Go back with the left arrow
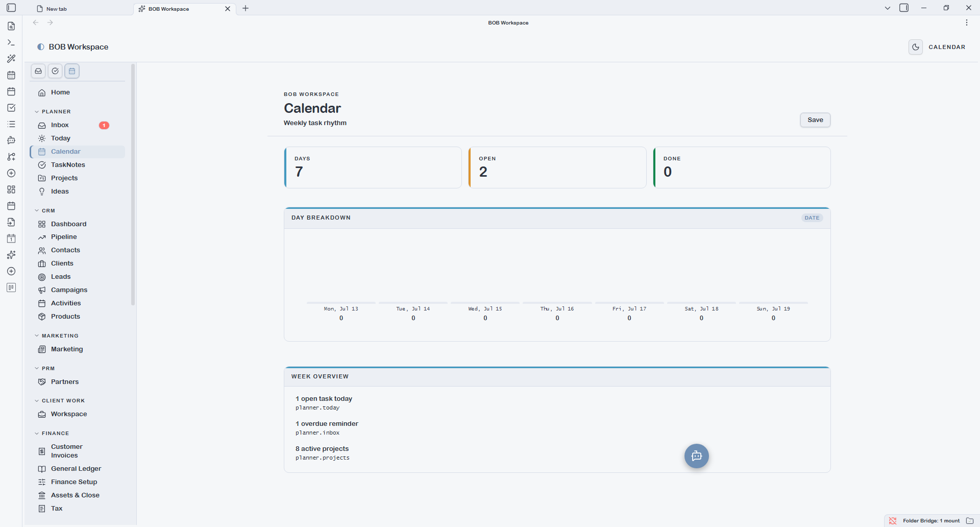 (36, 22)
